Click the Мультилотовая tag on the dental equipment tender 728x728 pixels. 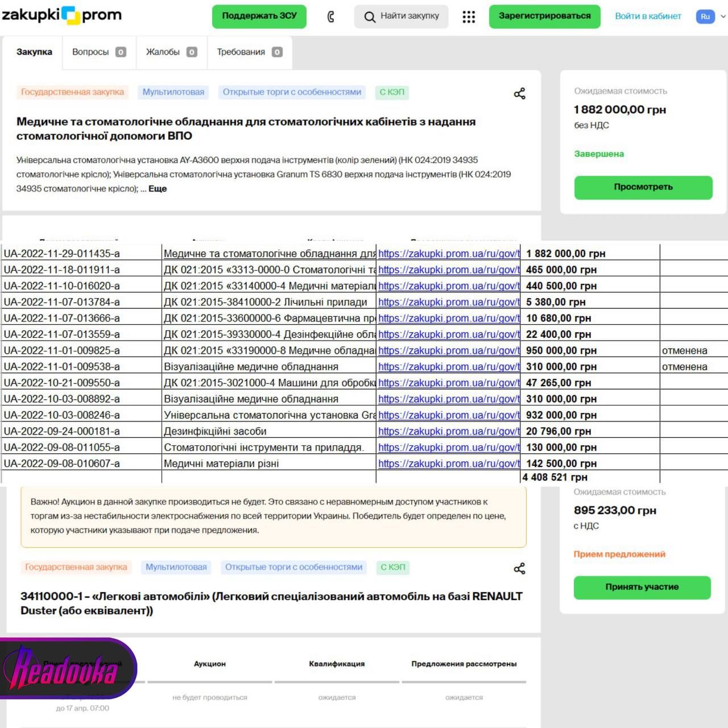[x=173, y=92]
